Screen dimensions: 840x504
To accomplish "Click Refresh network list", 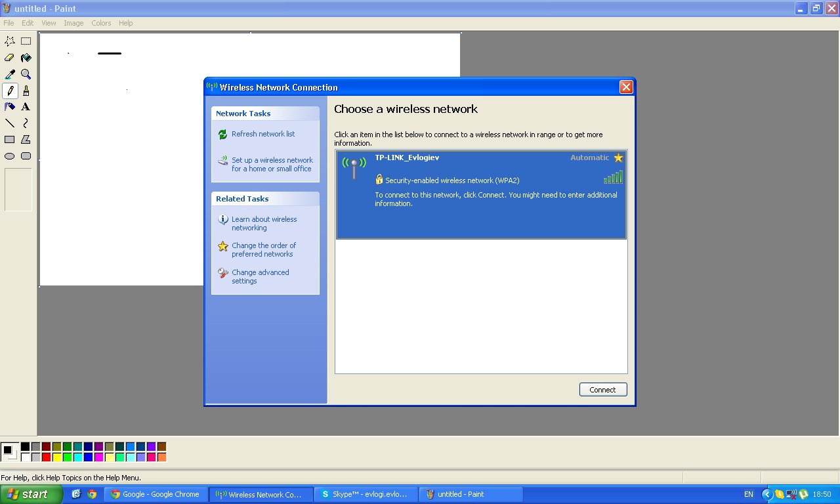I will click(x=262, y=134).
